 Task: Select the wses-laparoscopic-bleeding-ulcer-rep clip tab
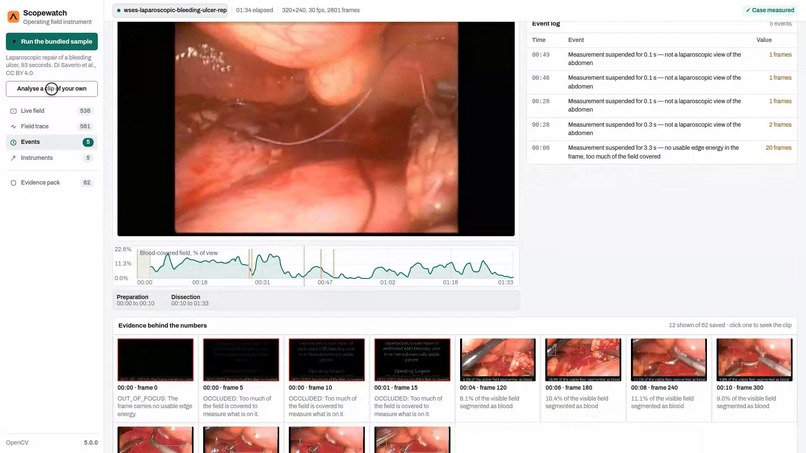tap(171, 10)
